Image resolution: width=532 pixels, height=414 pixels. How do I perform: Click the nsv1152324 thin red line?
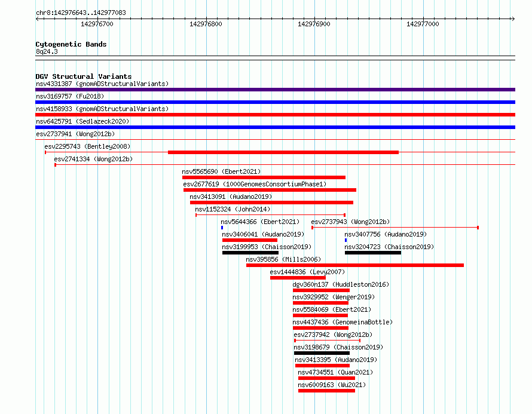[270, 215]
